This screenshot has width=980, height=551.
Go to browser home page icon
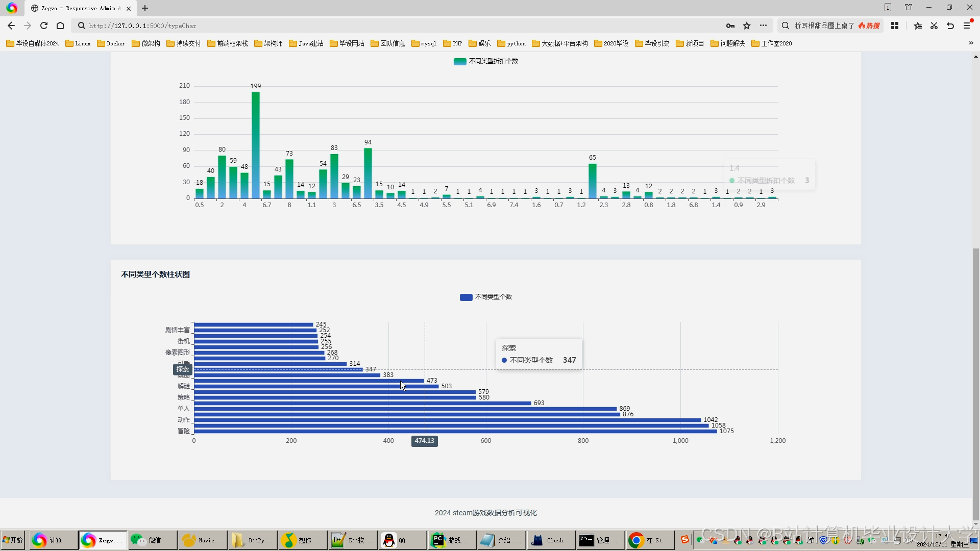60,26
